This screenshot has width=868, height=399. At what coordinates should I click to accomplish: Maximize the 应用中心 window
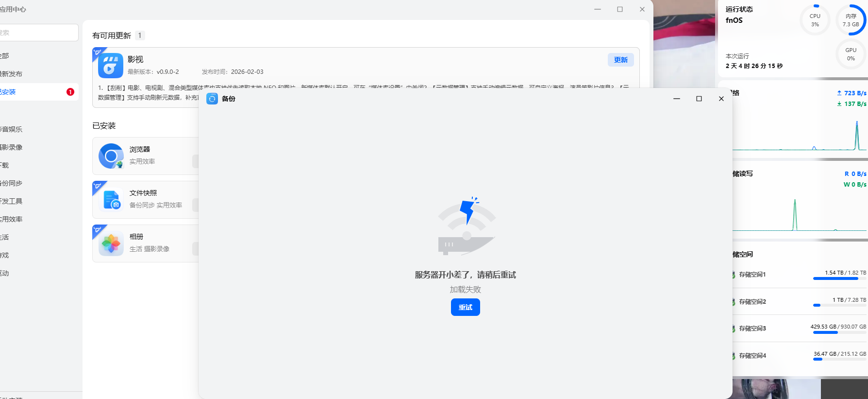point(620,9)
